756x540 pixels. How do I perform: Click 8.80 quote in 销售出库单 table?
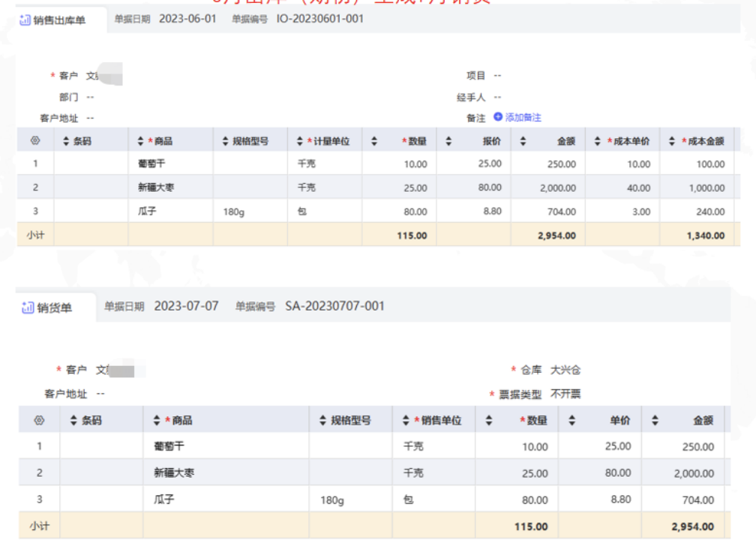pos(493,211)
